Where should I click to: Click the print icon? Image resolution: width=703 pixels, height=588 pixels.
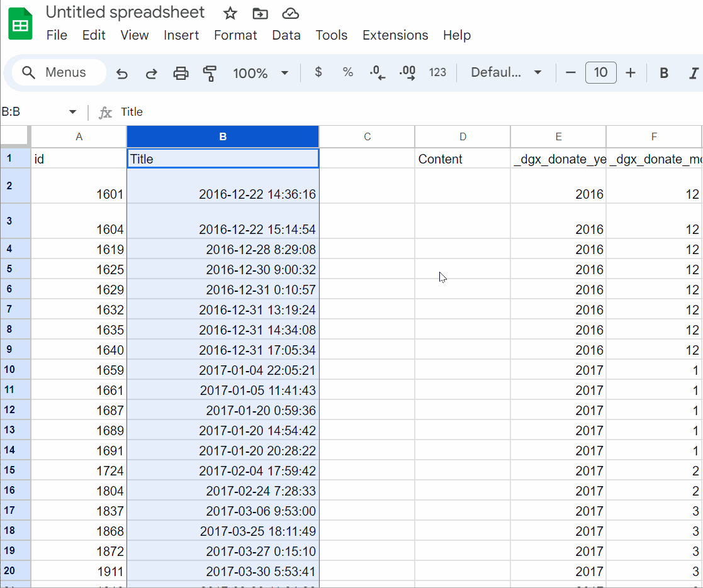coord(181,72)
